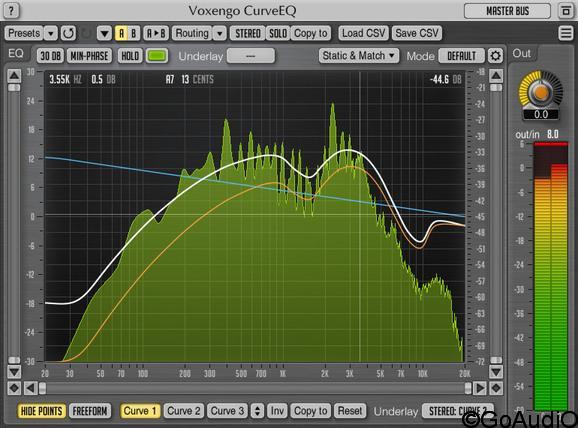Click the -44.6 DB level readout
The width and height of the screenshot is (578, 428).
(445, 79)
